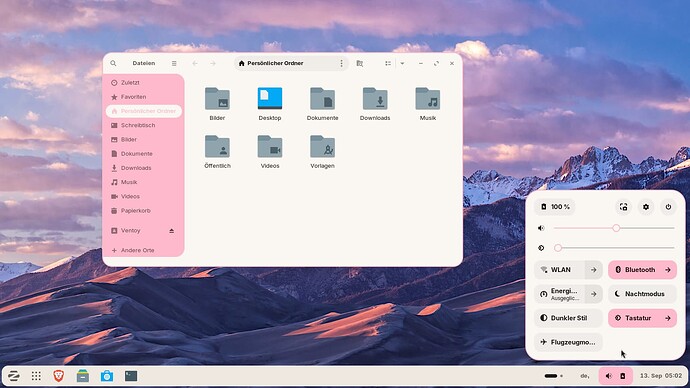The height and width of the screenshot is (388, 690).
Task: Open system settings gear
Action: coord(646,207)
